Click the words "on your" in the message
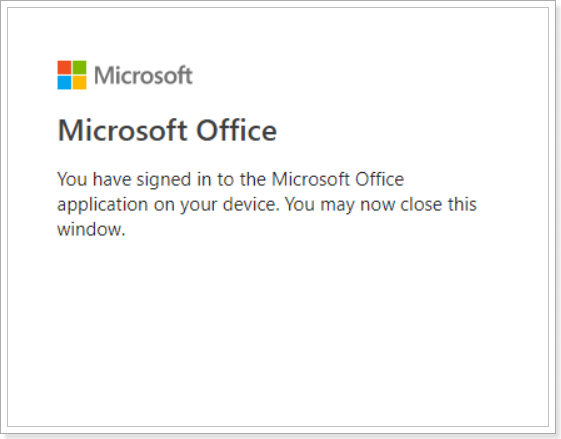The image size is (561, 439). click(185, 205)
